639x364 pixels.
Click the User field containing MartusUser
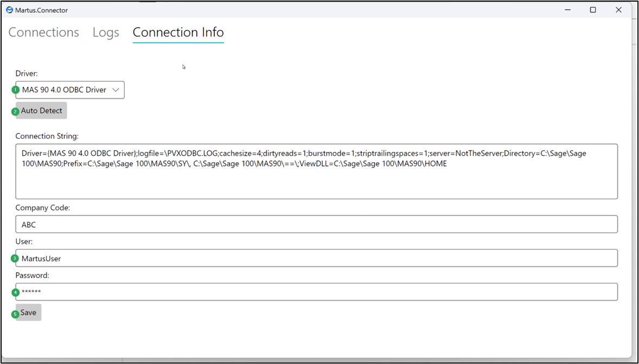point(317,258)
